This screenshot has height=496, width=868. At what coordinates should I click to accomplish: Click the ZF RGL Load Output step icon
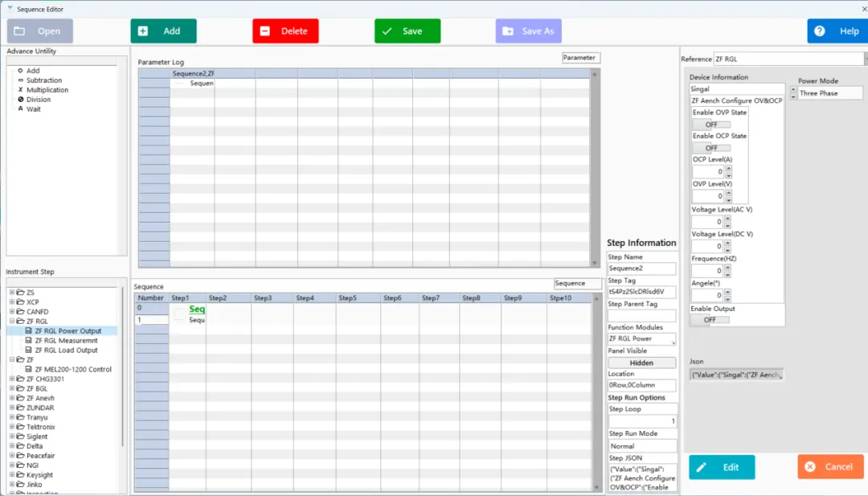point(29,350)
